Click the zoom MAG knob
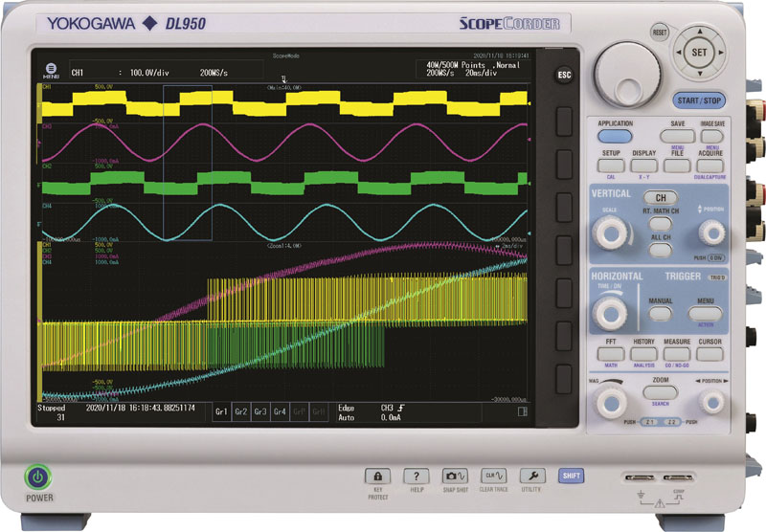Viewport: 766px width, 532px height. (x=611, y=403)
